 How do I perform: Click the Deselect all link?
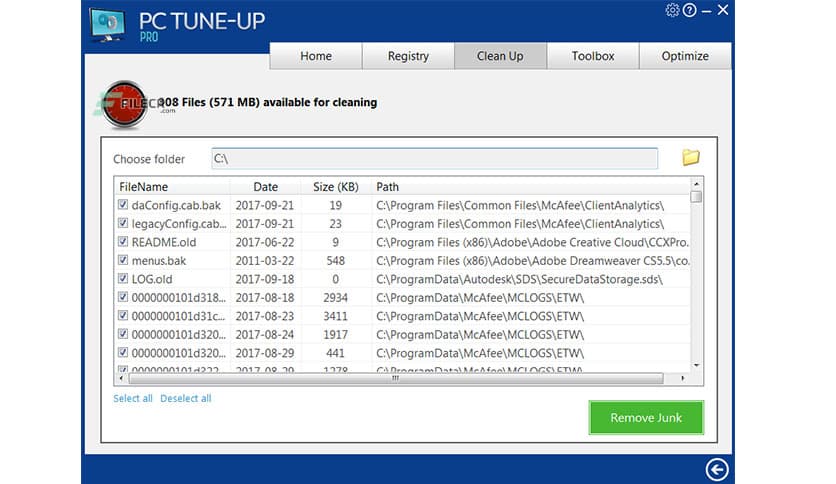[x=186, y=398]
